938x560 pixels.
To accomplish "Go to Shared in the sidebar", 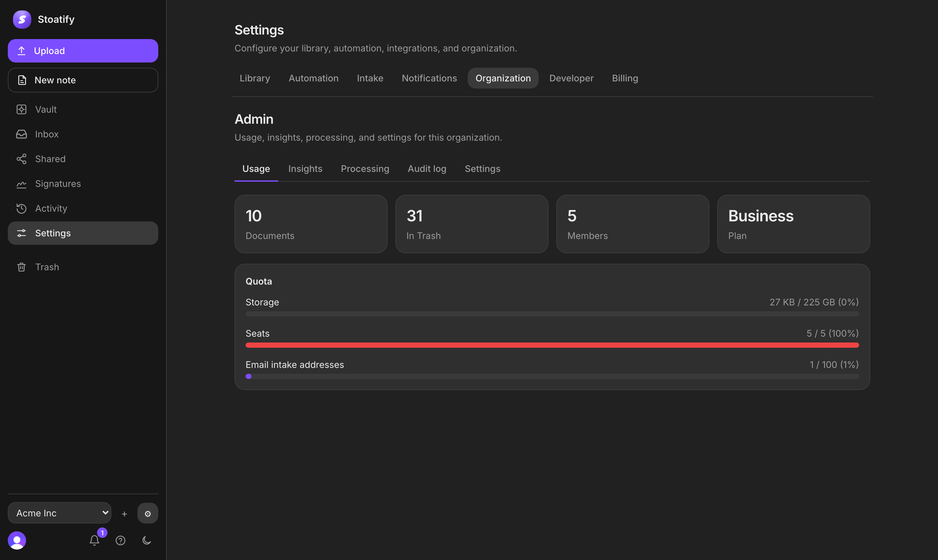I will [x=83, y=159].
